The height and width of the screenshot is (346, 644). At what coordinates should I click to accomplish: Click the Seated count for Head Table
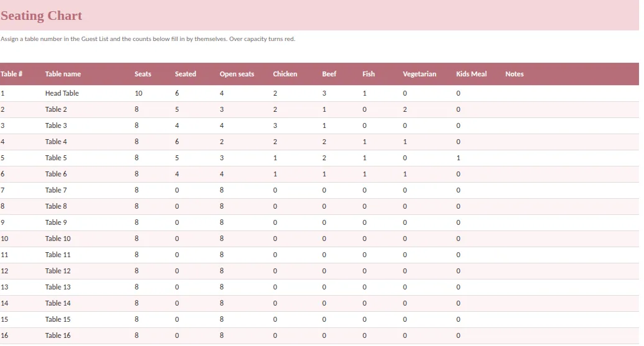click(x=177, y=93)
